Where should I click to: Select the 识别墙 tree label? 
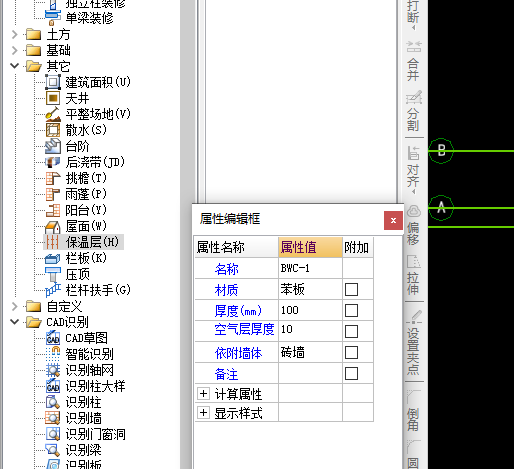click(x=83, y=418)
